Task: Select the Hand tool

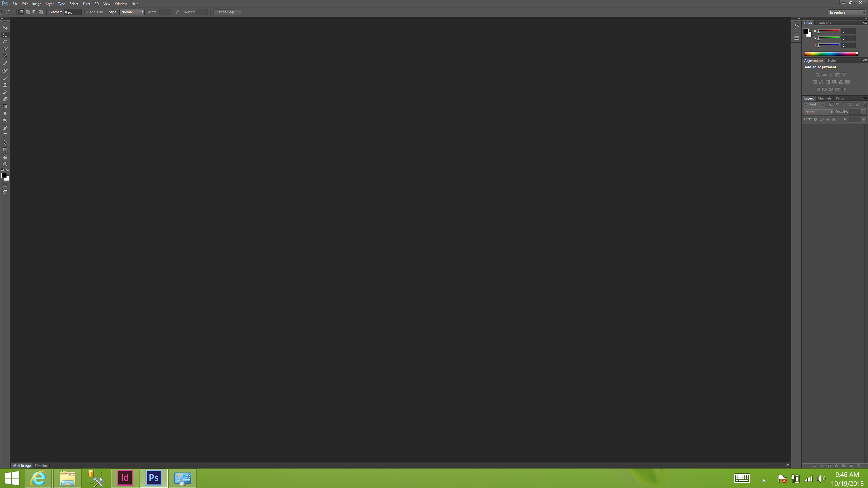Action: (5, 157)
